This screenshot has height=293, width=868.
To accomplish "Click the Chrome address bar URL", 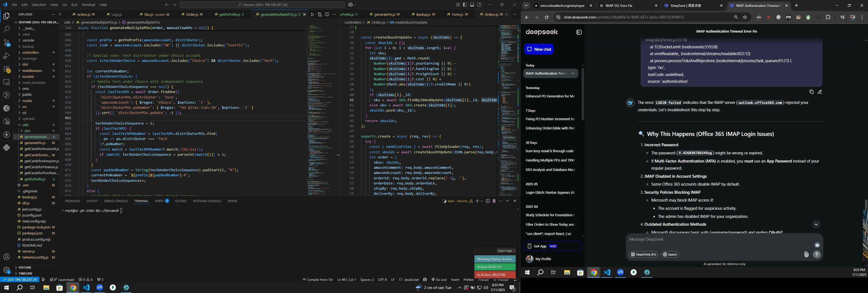I will [x=623, y=17].
